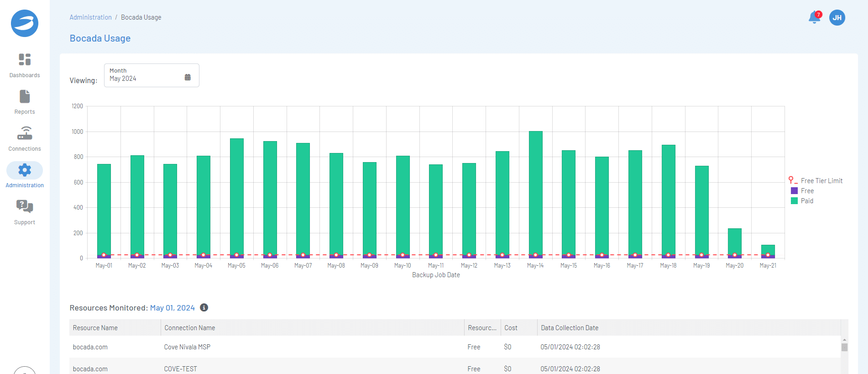Click free tier limit marker on May-02
Viewport: 868px width, 374px height.
[x=137, y=255]
